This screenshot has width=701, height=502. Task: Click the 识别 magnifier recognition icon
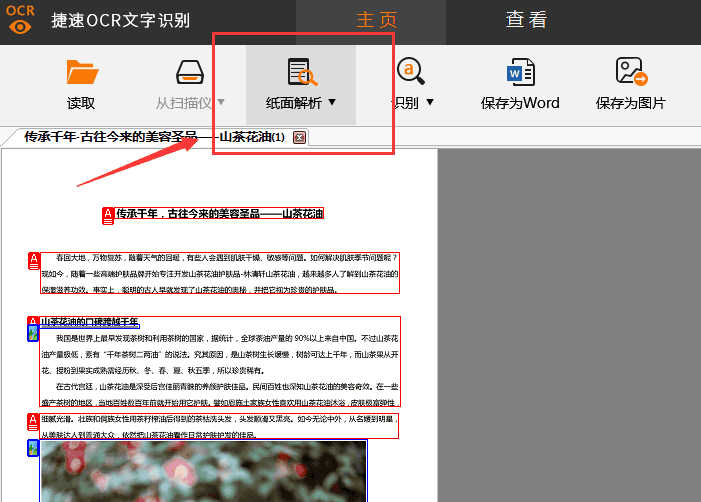pos(410,71)
